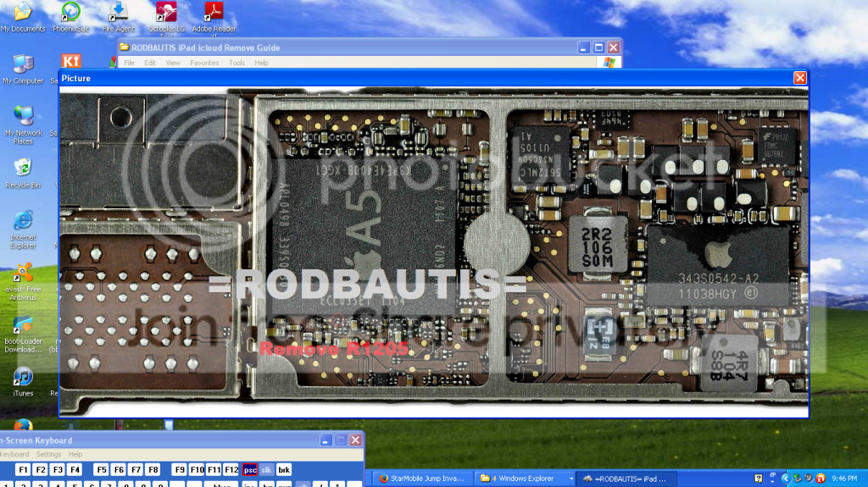Open the Tools menu in the Explorer window
The image size is (868, 487).
236,63
